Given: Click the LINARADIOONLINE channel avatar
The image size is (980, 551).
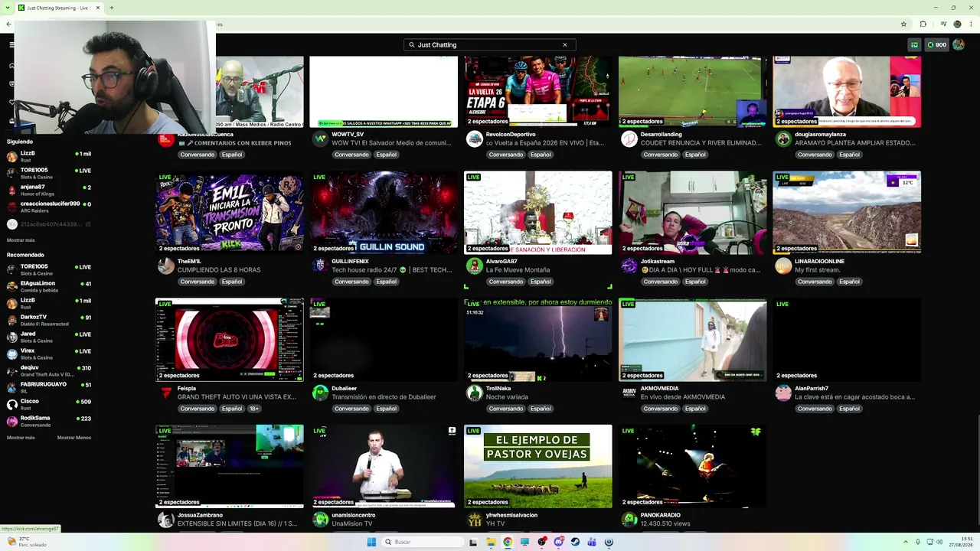Looking at the screenshot, I should coord(783,266).
